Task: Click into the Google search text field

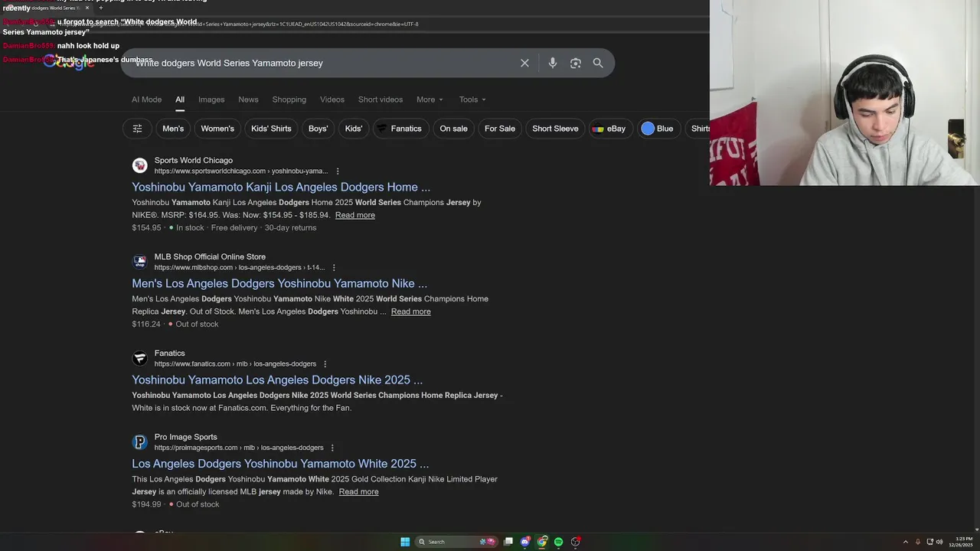Action: coord(322,63)
